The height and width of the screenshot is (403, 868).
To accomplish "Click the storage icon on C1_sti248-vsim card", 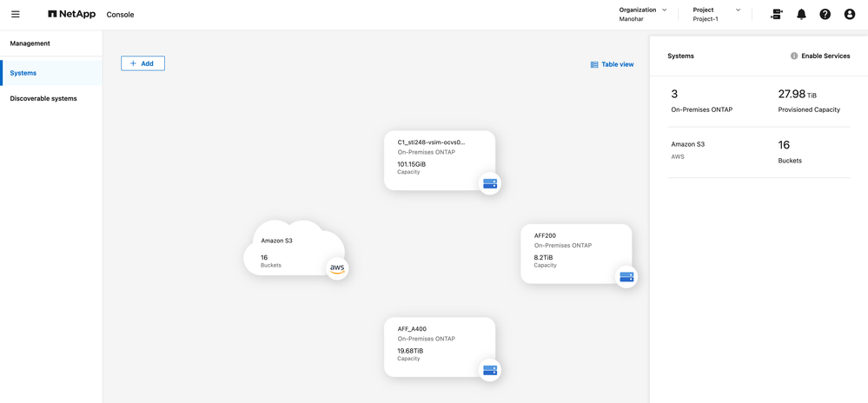I will pos(490,184).
